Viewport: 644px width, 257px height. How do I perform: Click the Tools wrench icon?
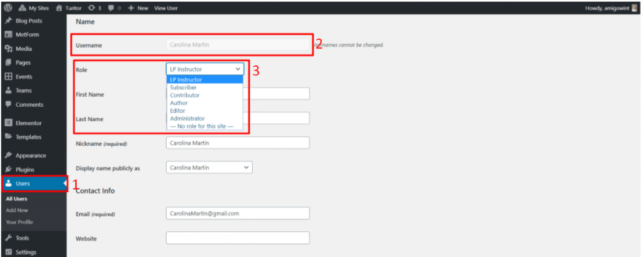tap(8, 238)
